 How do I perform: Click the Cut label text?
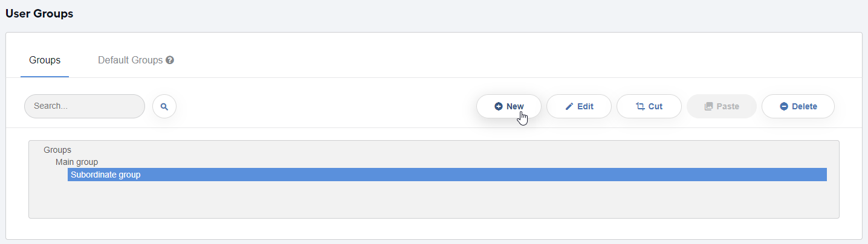pos(655,106)
